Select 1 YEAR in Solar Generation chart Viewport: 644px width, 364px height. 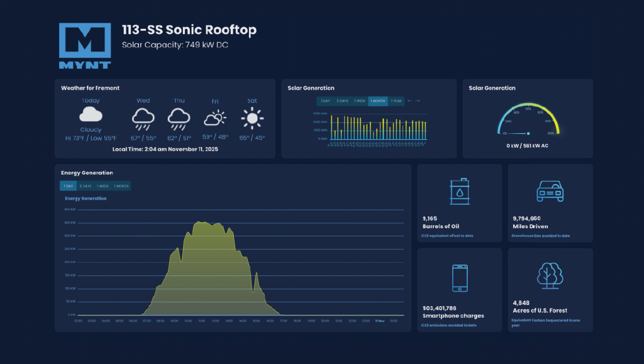point(396,101)
